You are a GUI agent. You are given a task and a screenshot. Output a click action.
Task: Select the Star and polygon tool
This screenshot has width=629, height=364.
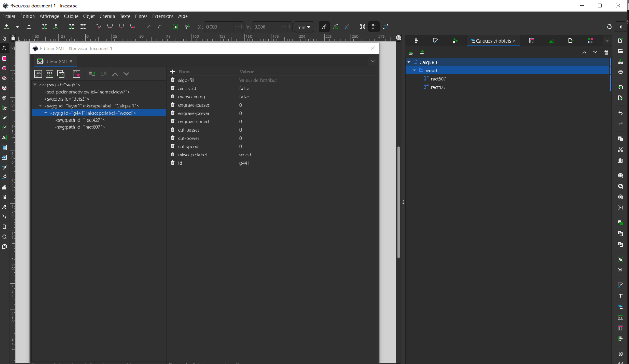click(4, 78)
